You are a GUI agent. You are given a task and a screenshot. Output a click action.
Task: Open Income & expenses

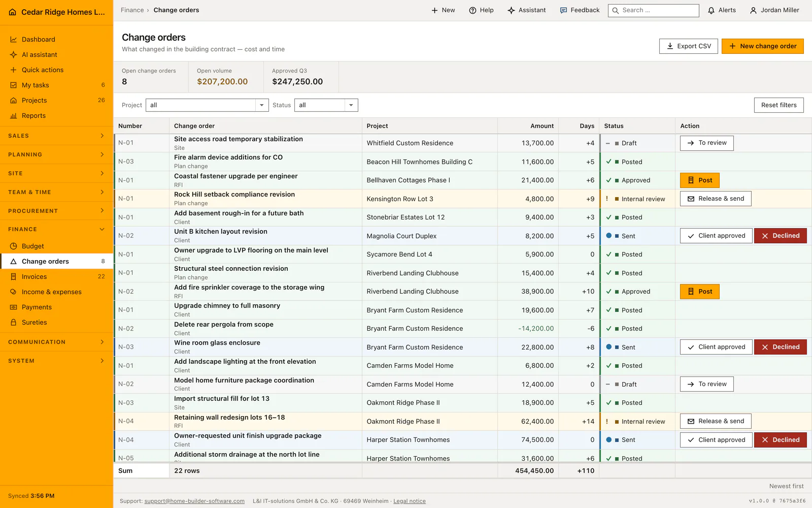(x=56, y=292)
